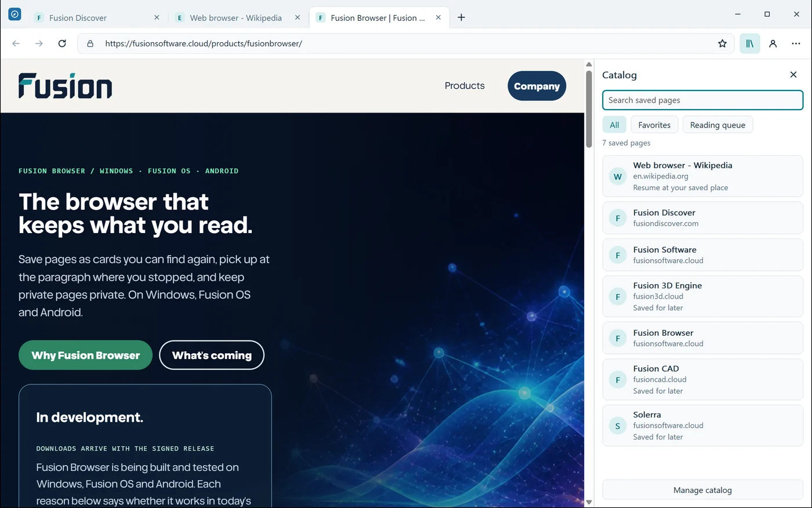812x508 pixels.
Task: Click the W avatar of Wikipedia card
Action: [618, 176]
